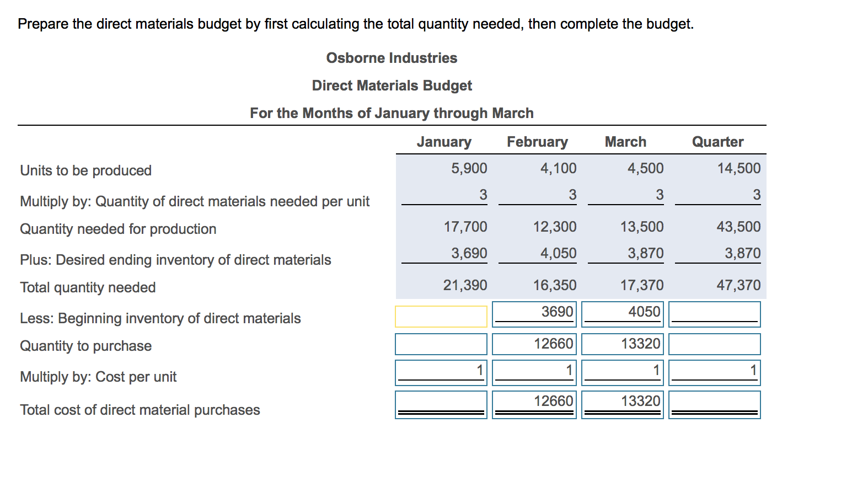Click the Osborne Industries title
Image resolution: width=868 pixels, height=492 pixels.
[x=392, y=58]
